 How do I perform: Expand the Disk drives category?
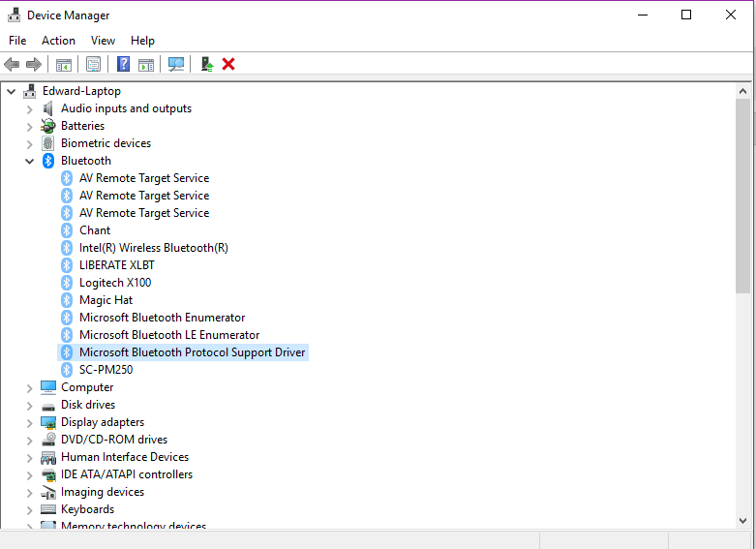(x=30, y=406)
